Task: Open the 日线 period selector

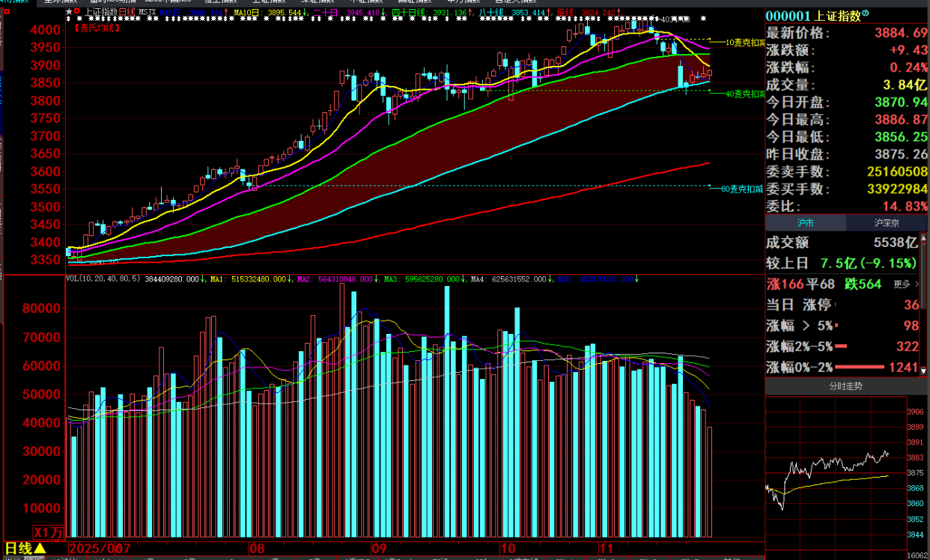Action: [x=26, y=549]
